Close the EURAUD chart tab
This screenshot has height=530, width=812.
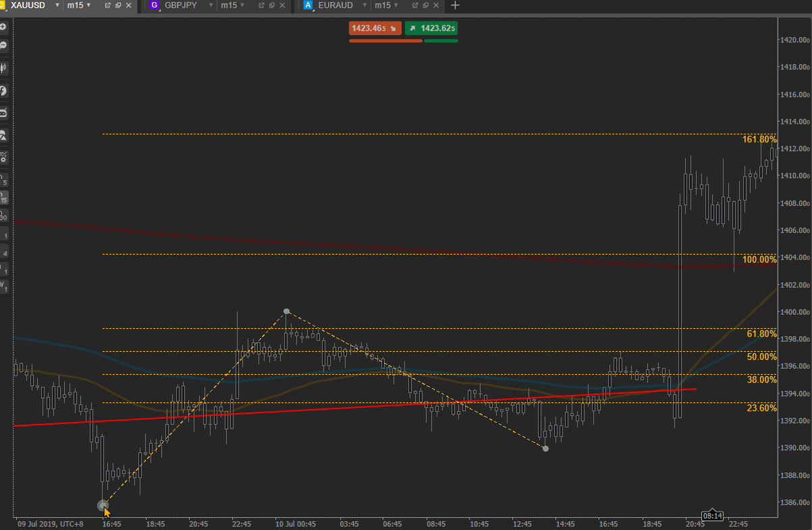[436, 5]
